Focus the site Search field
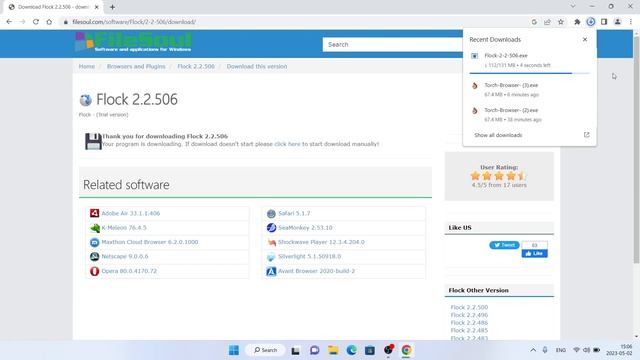Viewport: 640px width, 360px height. click(393, 44)
